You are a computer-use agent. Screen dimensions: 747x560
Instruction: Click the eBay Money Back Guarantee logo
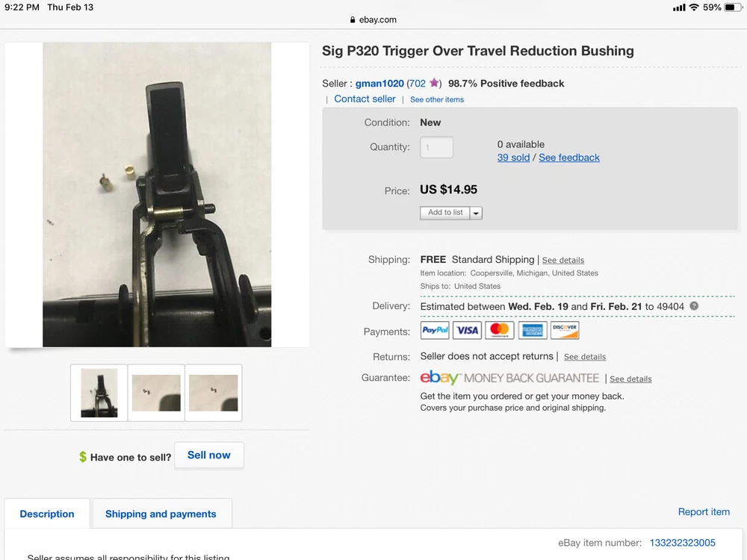coord(509,378)
